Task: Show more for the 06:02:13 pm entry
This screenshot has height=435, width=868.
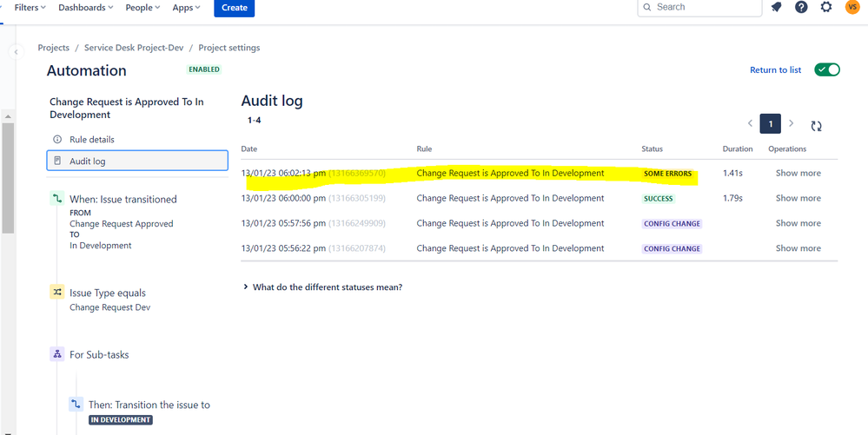Action: click(798, 174)
